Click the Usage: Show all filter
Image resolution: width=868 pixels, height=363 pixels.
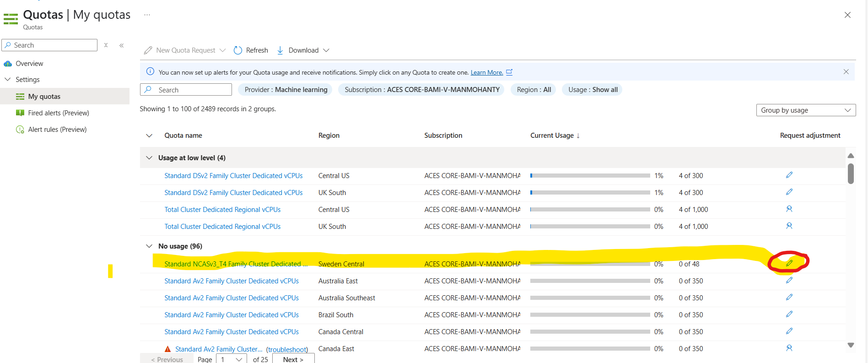tap(593, 90)
